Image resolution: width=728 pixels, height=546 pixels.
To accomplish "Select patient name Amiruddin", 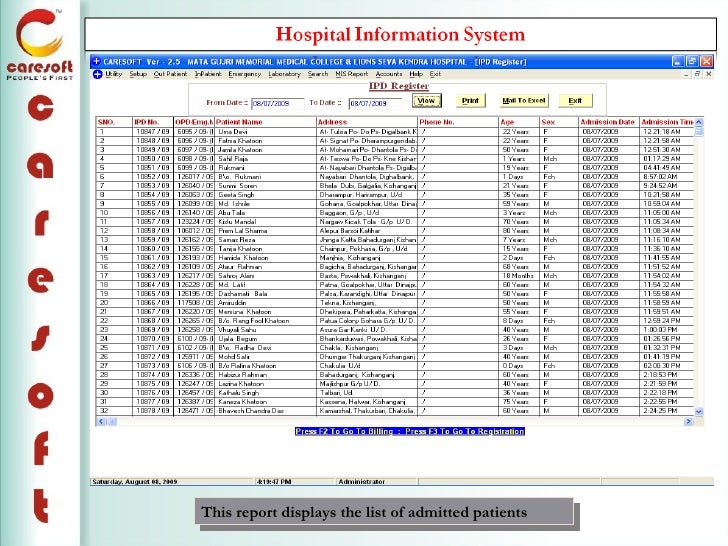I will (232, 303).
